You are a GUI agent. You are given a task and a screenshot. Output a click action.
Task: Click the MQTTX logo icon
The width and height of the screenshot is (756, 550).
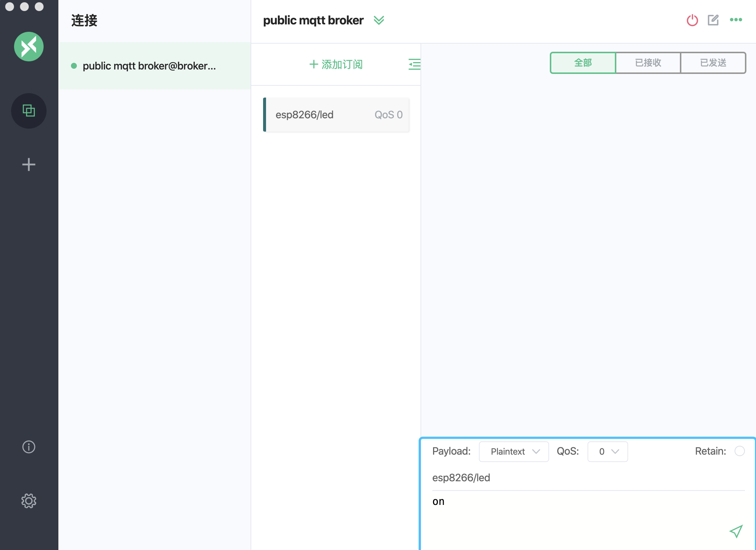point(29,47)
